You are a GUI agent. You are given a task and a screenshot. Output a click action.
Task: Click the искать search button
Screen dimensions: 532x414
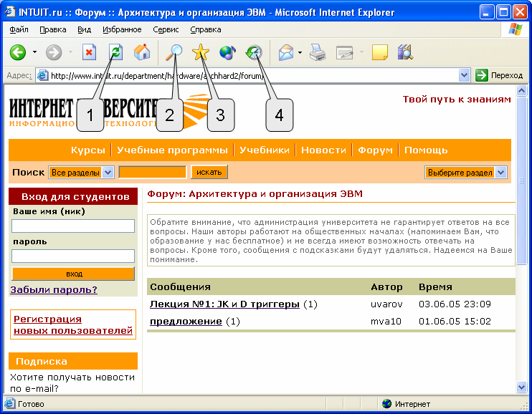coord(209,172)
